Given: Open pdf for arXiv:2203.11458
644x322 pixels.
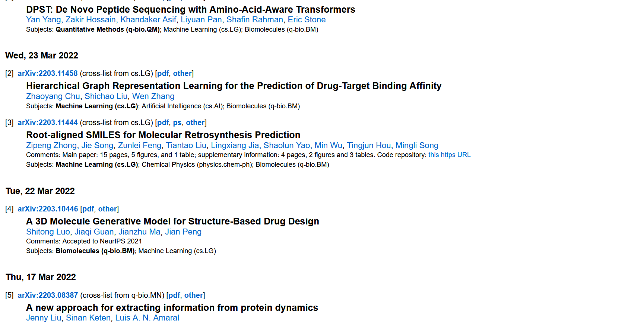Looking at the screenshot, I should coord(163,73).
